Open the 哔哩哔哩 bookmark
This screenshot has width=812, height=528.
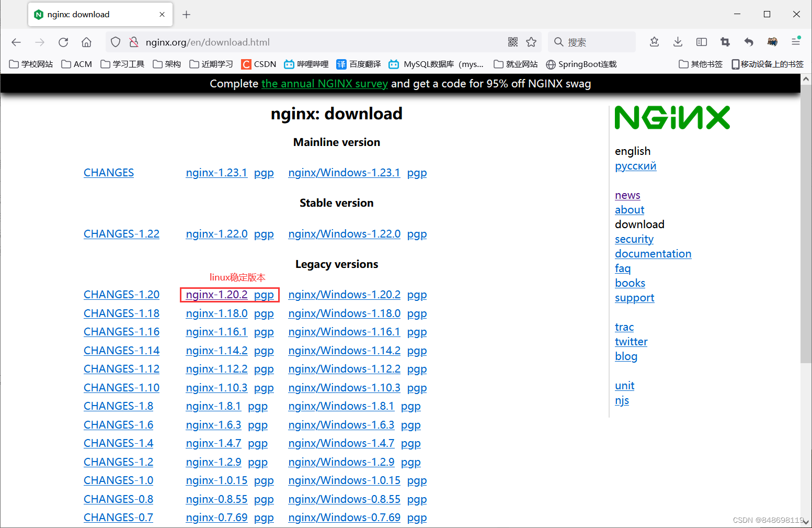coord(306,64)
